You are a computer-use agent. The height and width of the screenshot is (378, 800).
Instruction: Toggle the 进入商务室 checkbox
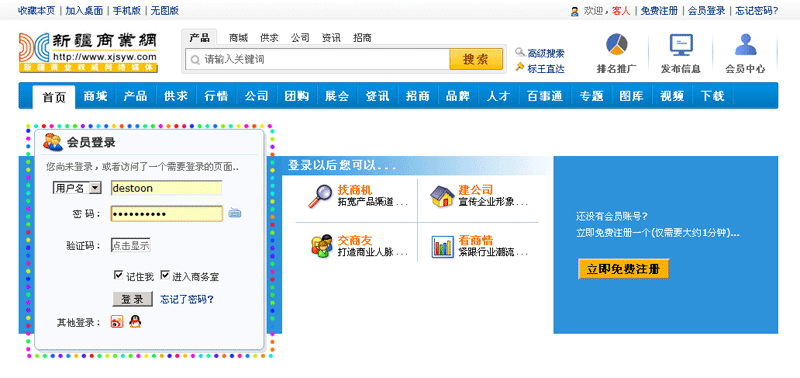point(165,275)
